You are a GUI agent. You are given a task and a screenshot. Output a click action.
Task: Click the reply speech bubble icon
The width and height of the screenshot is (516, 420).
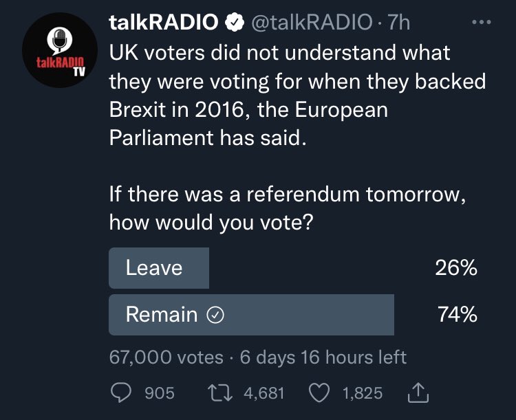click(x=121, y=393)
